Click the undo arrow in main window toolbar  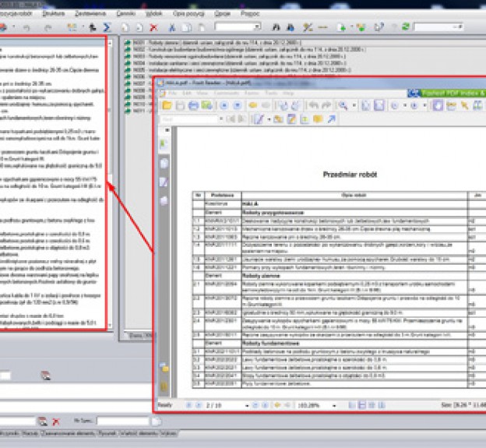pos(26,28)
